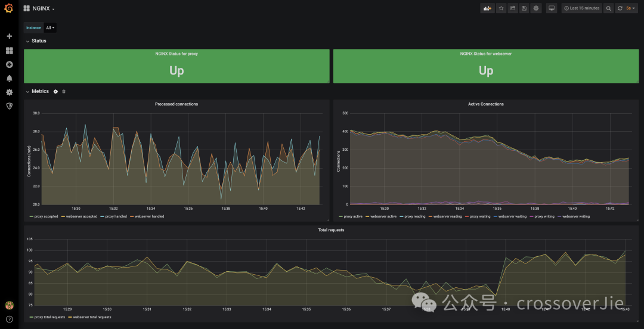Open the instance All variable dropdown
This screenshot has height=329, width=644.
50,28
